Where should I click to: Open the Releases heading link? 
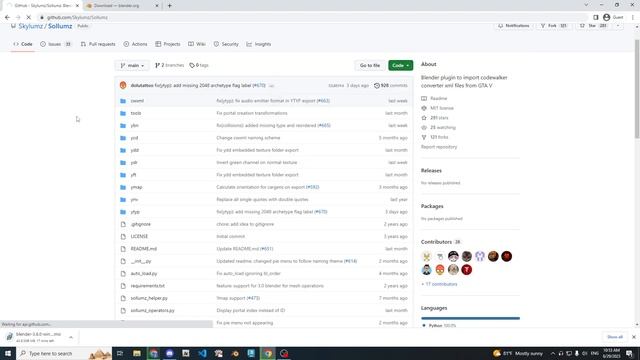(x=431, y=171)
